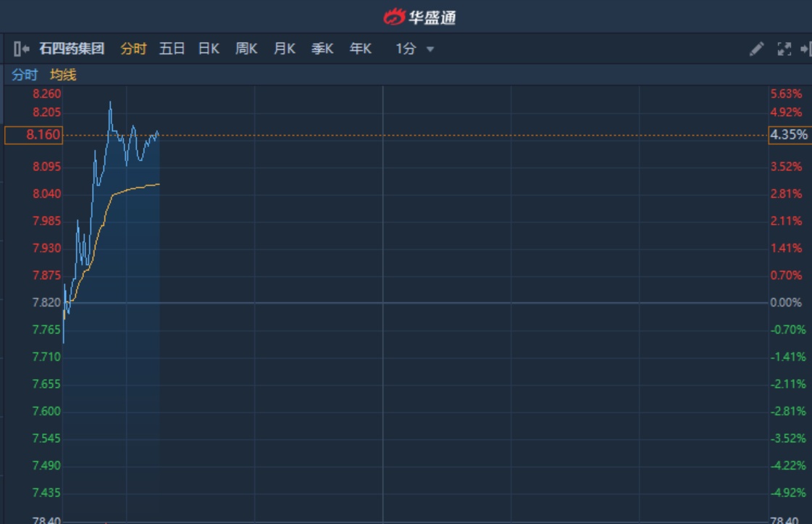Select the 月K monthly chart tab
The image size is (812, 524).
[284, 49]
